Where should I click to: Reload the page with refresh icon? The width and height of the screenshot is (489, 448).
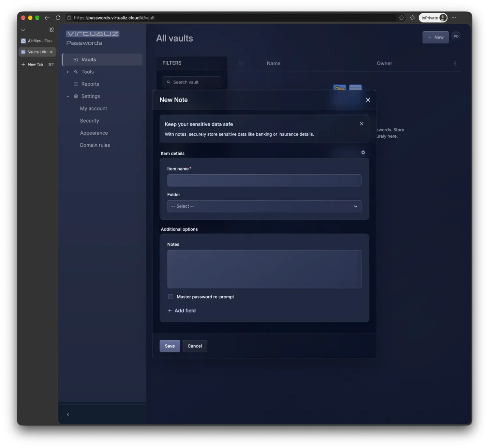point(58,18)
